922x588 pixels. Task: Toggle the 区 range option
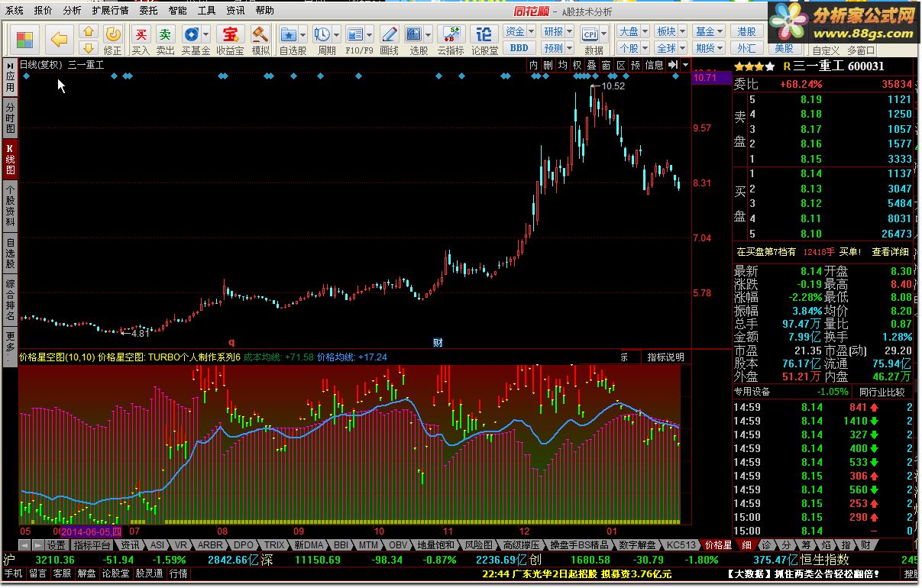coord(620,66)
